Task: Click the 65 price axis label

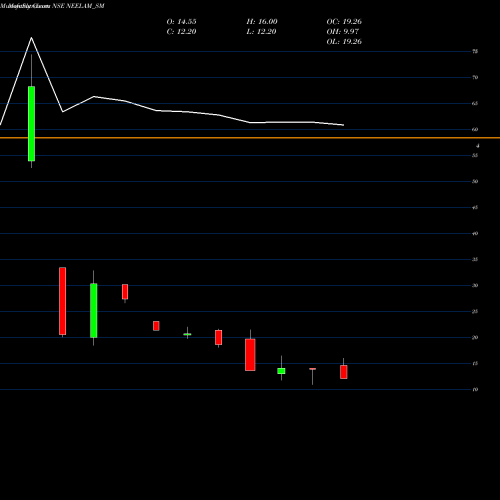Action: click(x=475, y=103)
